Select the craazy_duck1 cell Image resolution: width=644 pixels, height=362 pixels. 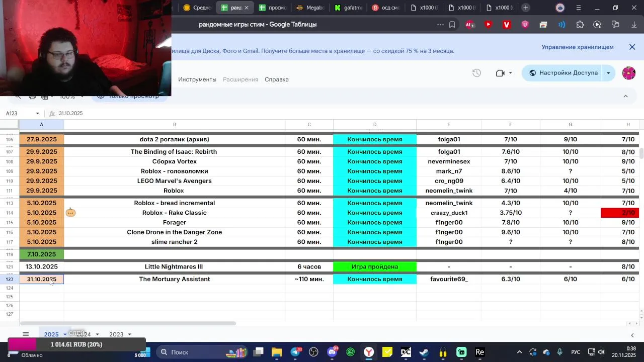click(x=449, y=213)
